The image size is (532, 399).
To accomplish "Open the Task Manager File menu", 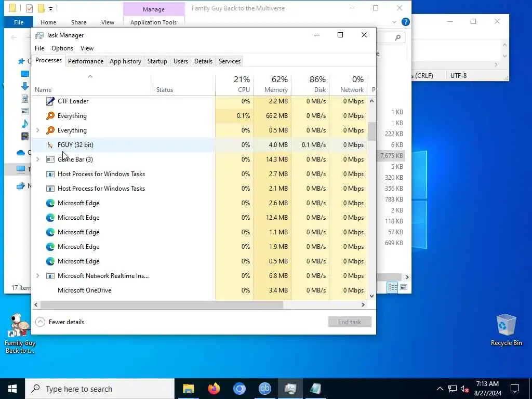I will click(39, 48).
